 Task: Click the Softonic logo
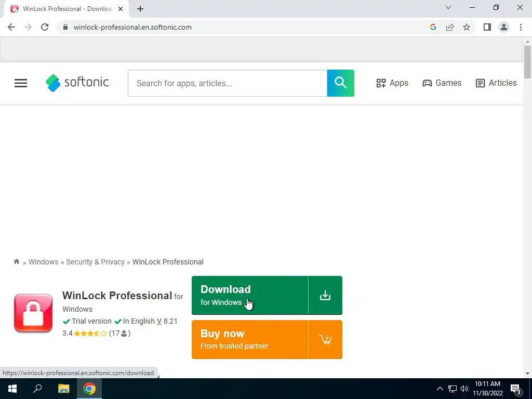(x=77, y=83)
